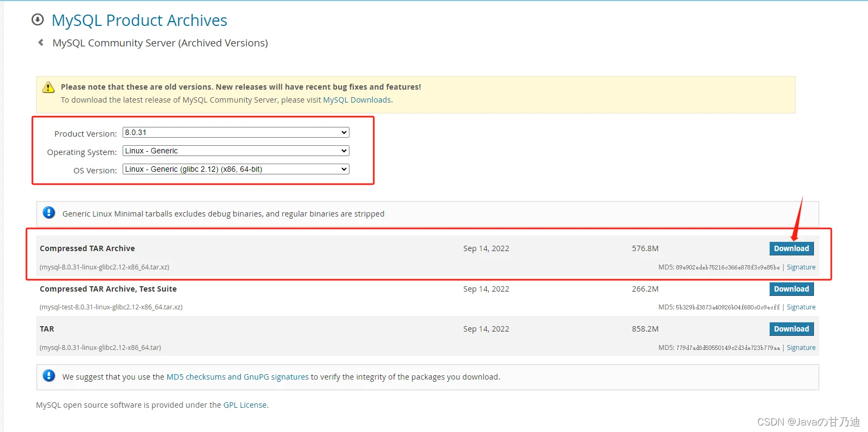The width and height of the screenshot is (868, 432).
Task: Open the Product Version dropdown showing 8.0.31
Action: pos(236,132)
